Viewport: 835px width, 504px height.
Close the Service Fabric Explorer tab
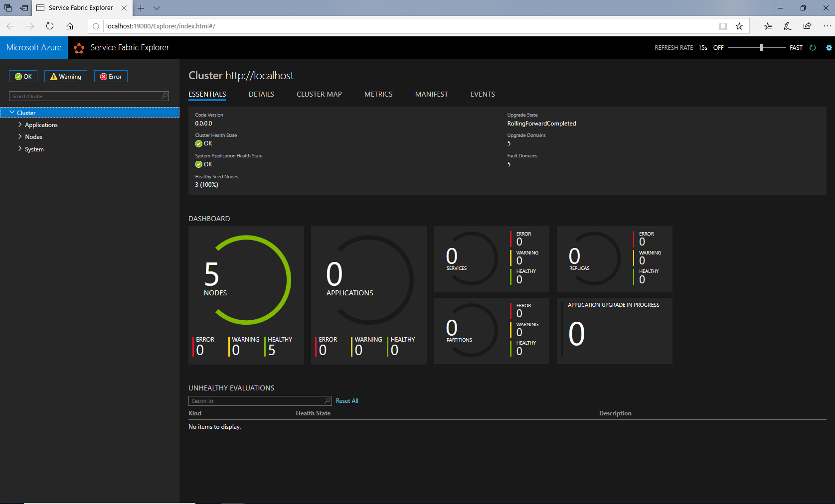coord(124,8)
